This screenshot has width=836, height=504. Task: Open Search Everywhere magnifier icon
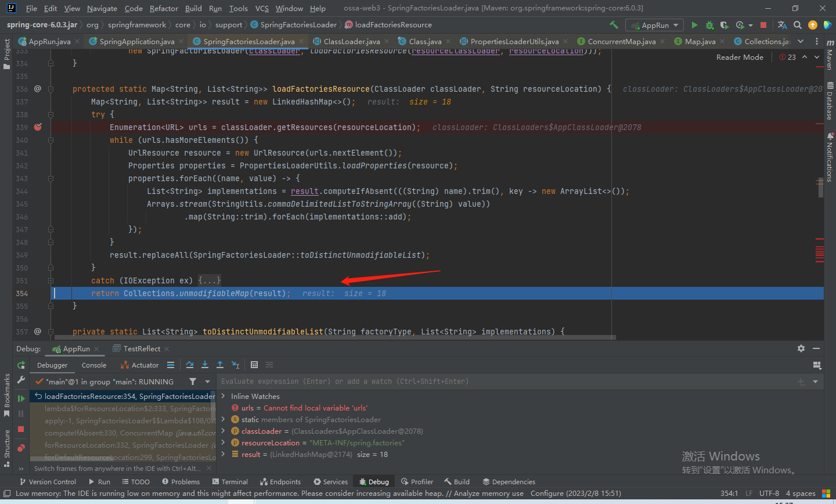pyautogui.click(x=798, y=25)
